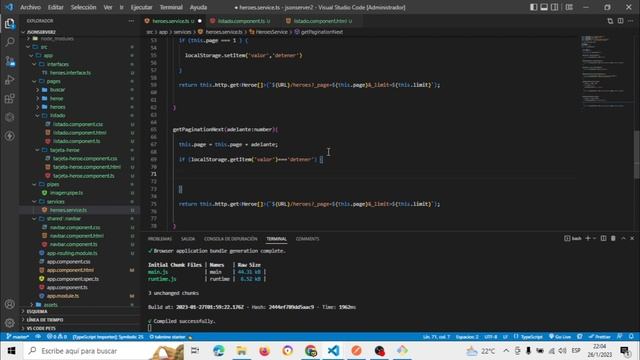This screenshot has width=640, height=360.
Task: Click UTF-8 encoding in status bar
Action: coord(490,337)
